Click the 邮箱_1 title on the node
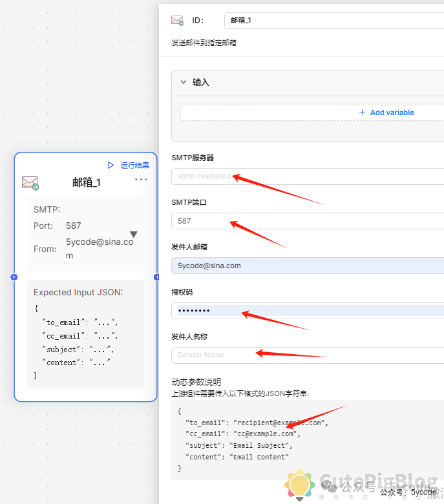Screen dimensions: 444x504 click(87, 183)
